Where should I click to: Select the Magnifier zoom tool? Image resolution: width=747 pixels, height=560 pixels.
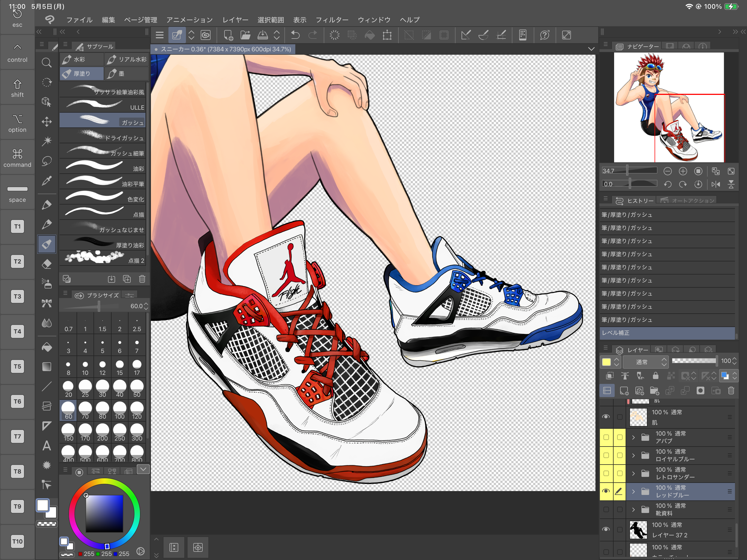pyautogui.click(x=46, y=63)
